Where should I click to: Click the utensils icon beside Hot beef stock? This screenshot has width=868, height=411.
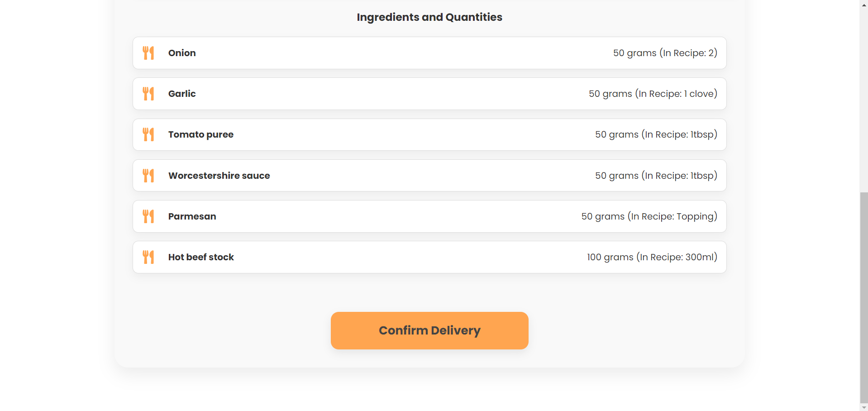click(148, 257)
